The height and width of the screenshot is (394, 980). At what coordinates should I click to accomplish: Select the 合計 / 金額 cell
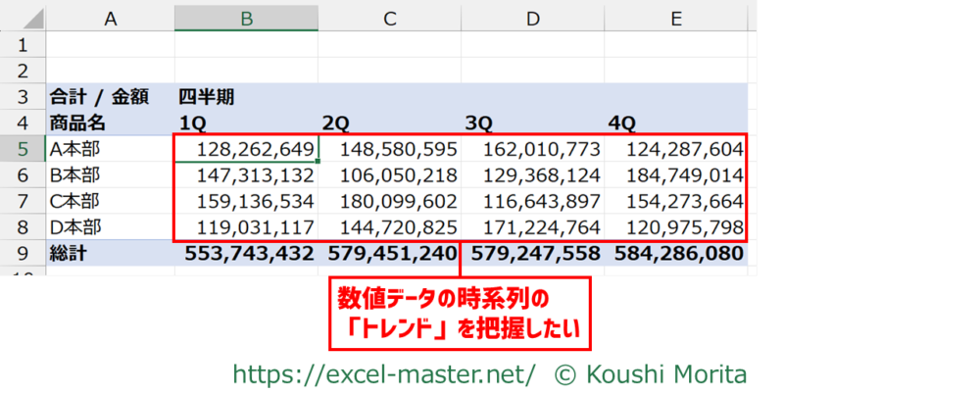(x=109, y=96)
